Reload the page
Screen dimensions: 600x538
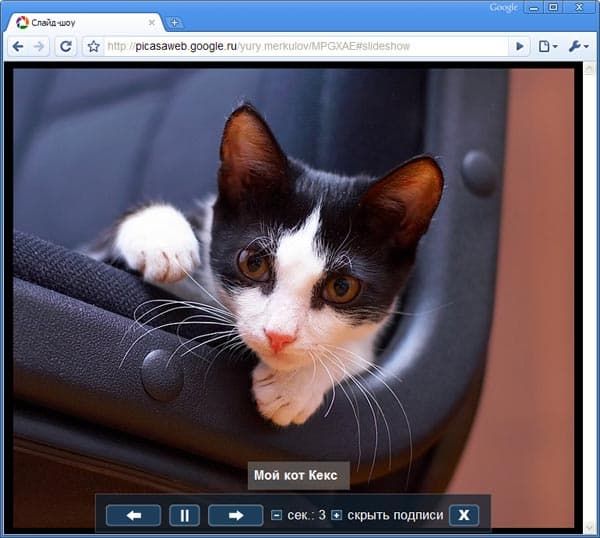tap(66, 47)
